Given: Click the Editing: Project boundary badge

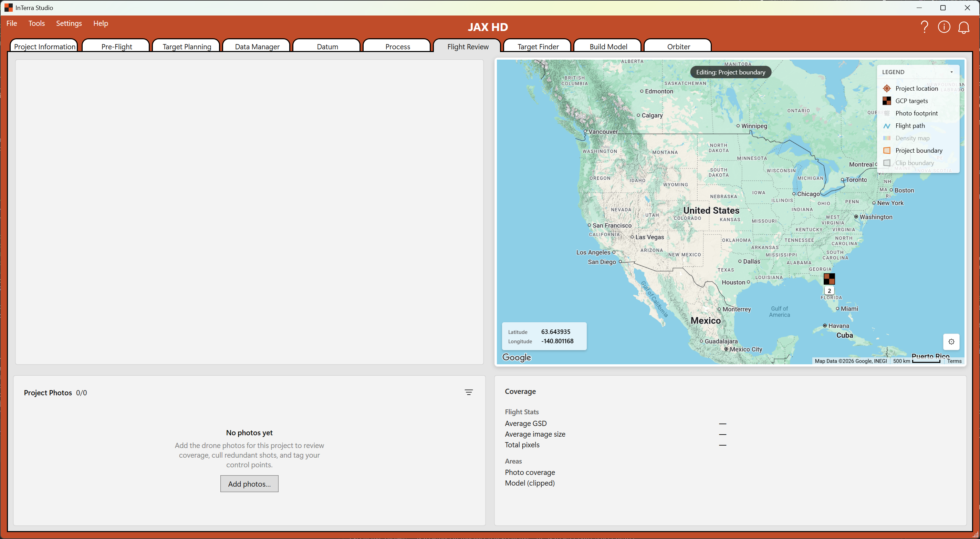Looking at the screenshot, I should tap(730, 72).
